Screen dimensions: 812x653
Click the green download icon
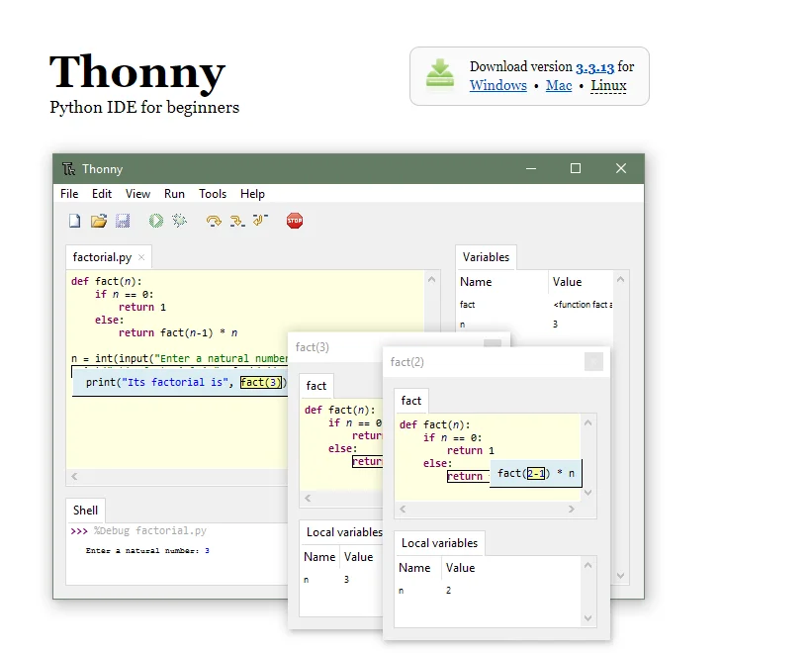click(x=440, y=75)
